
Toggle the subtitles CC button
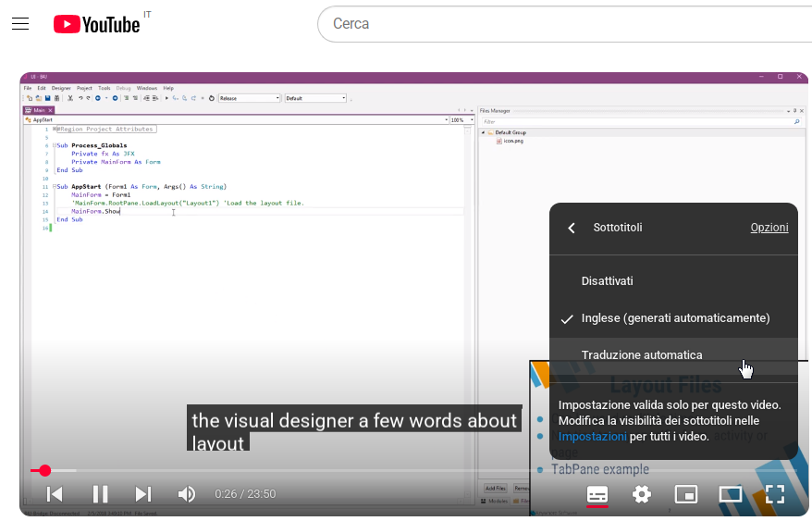pyautogui.click(x=597, y=494)
